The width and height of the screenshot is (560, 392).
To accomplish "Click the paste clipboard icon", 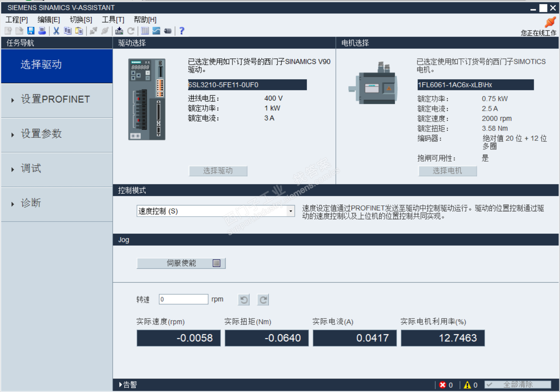I will [79, 31].
